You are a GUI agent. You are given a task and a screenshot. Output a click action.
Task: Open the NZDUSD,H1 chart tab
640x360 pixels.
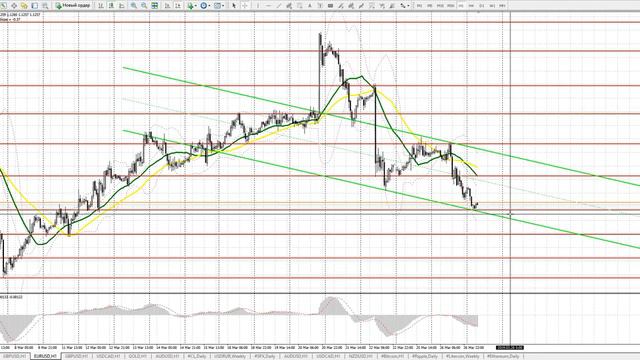[x=360, y=356]
